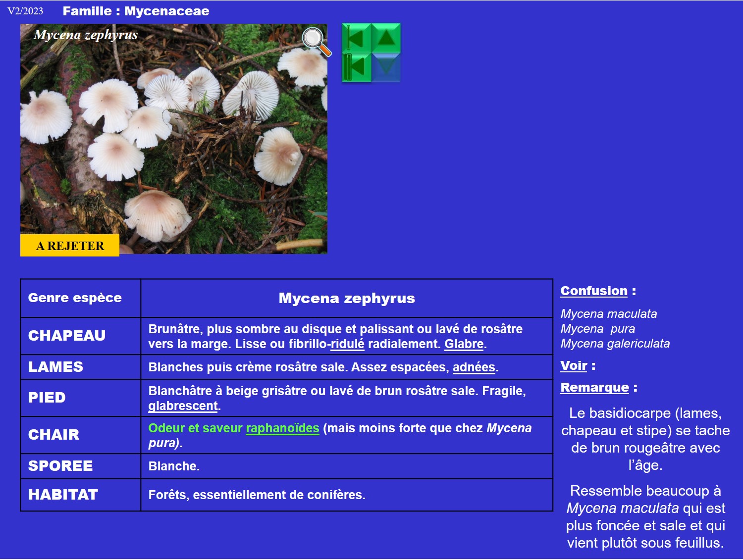Open the glabrescent glossary link
Viewport: 743px width, 560px height.
(183, 406)
